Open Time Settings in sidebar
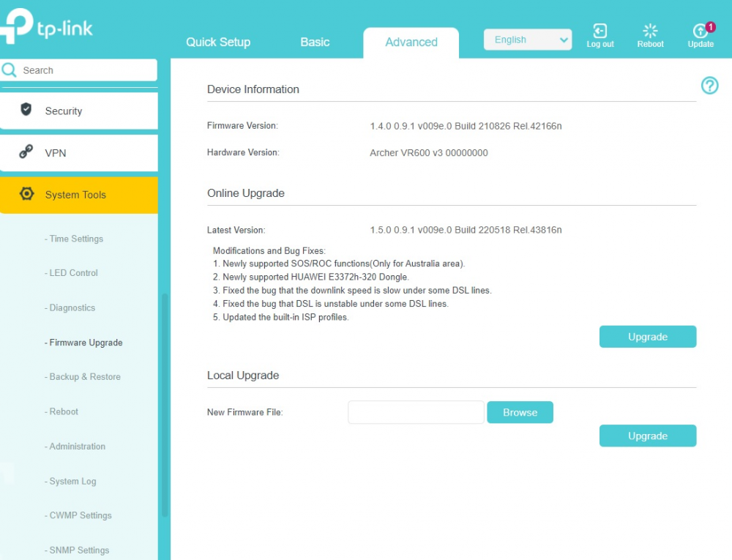Screen dimensions: 732x560 point(76,239)
